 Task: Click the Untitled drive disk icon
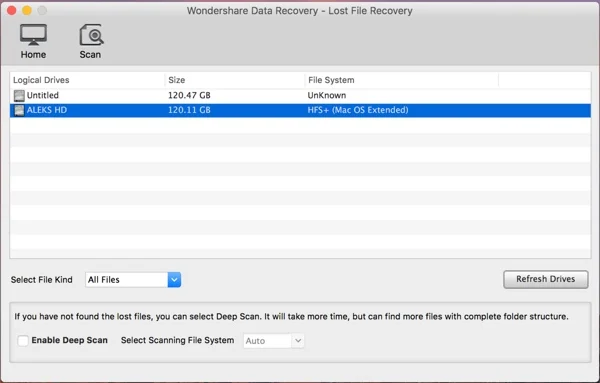click(19, 96)
